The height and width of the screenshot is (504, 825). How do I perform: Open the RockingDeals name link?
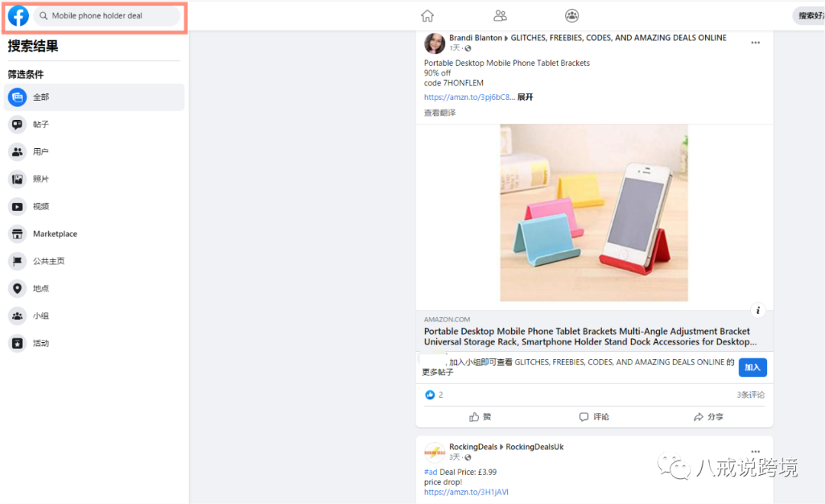point(473,447)
